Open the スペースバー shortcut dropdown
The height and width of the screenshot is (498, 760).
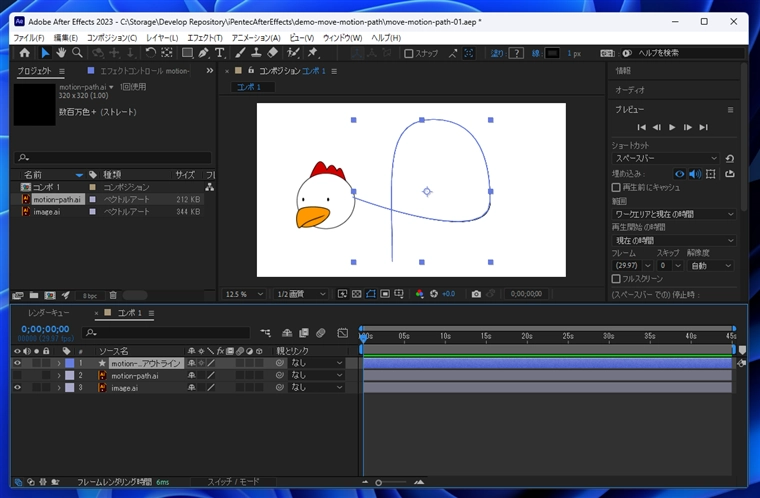[665, 159]
